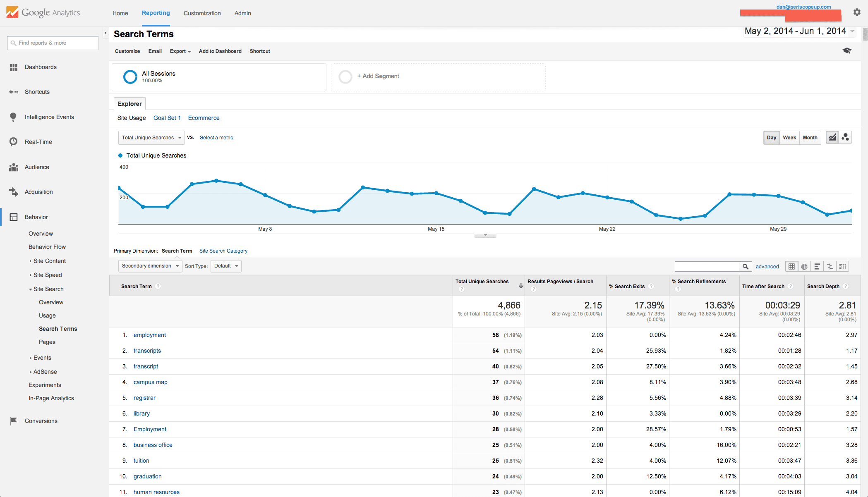The height and width of the screenshot is (497, 868).
Task: Collapse the Site Search tree item
Action: 30,289
